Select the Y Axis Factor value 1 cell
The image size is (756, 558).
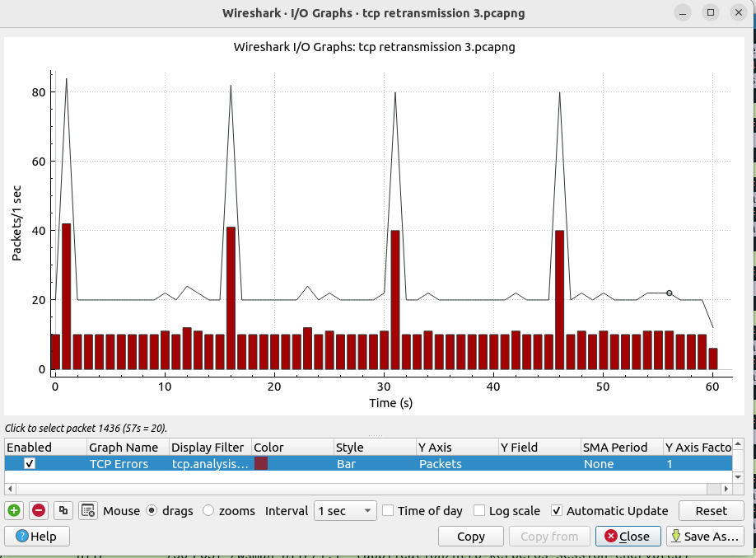coord(698,464)
